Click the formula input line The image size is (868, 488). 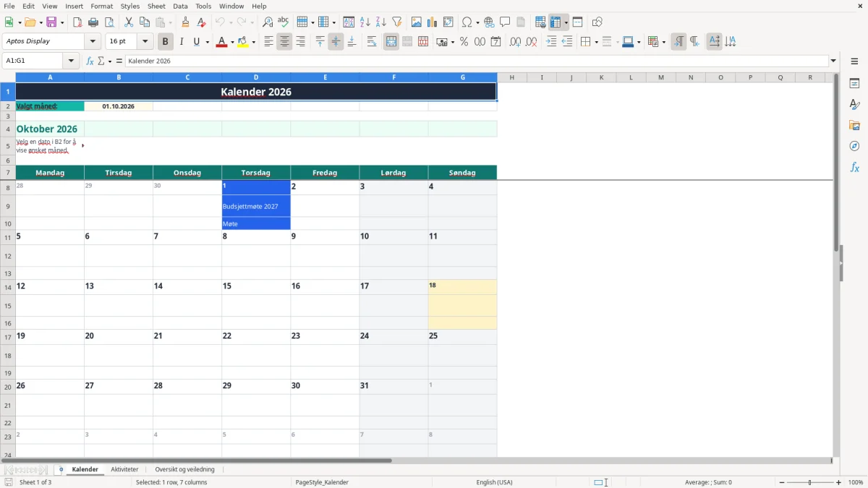pyautogui.click(x=477, y=61)
